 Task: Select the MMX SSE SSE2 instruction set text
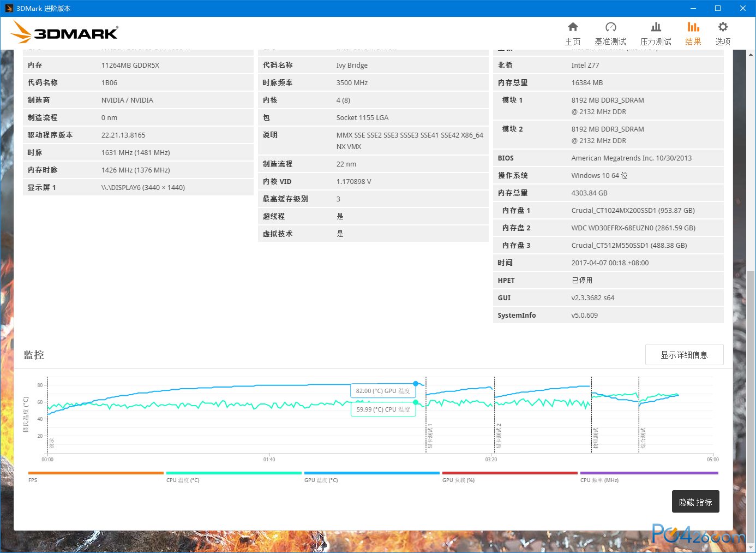pyautogui.click(x=410, y=141)
